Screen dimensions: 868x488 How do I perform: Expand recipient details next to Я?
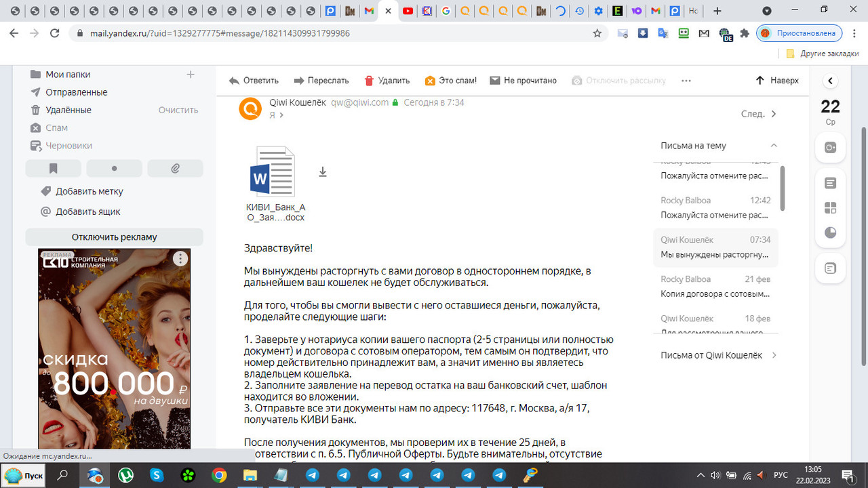281,115
